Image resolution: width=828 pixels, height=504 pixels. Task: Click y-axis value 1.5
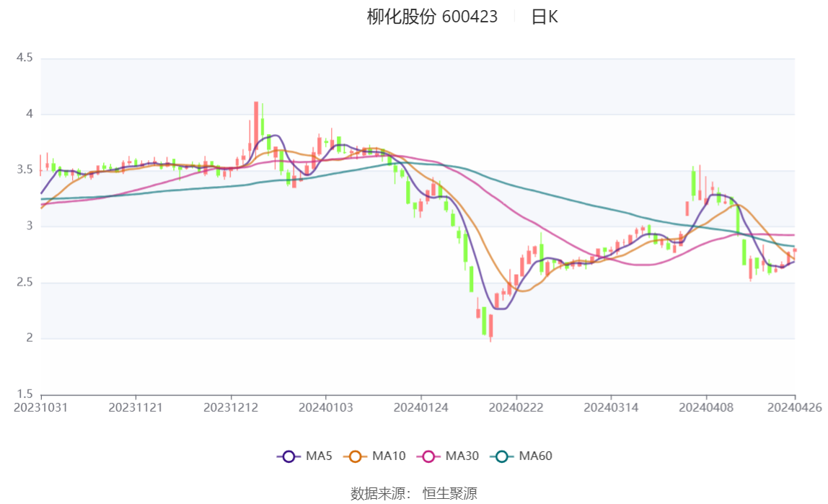[25, 394]
